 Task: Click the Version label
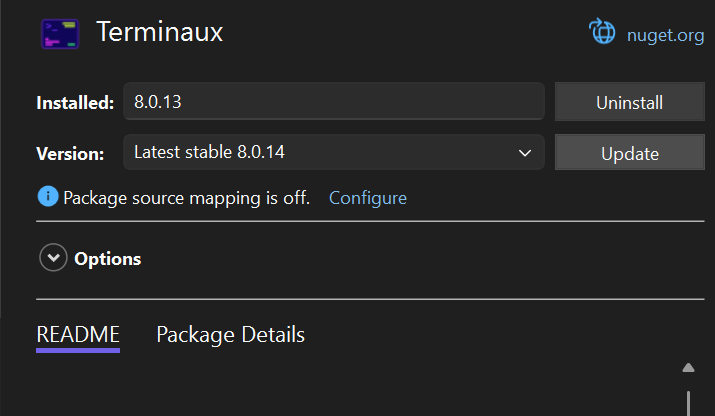coord(70,154)
